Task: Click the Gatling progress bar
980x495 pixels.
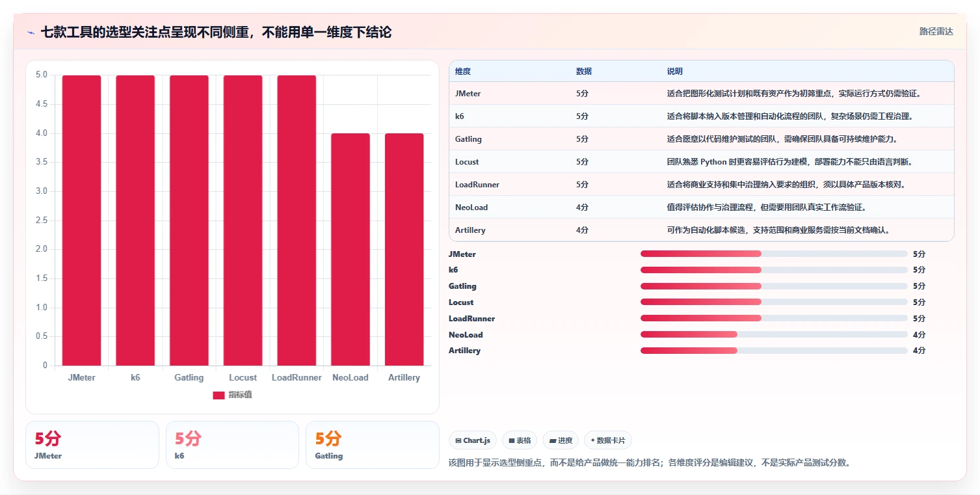Action: 774,286
